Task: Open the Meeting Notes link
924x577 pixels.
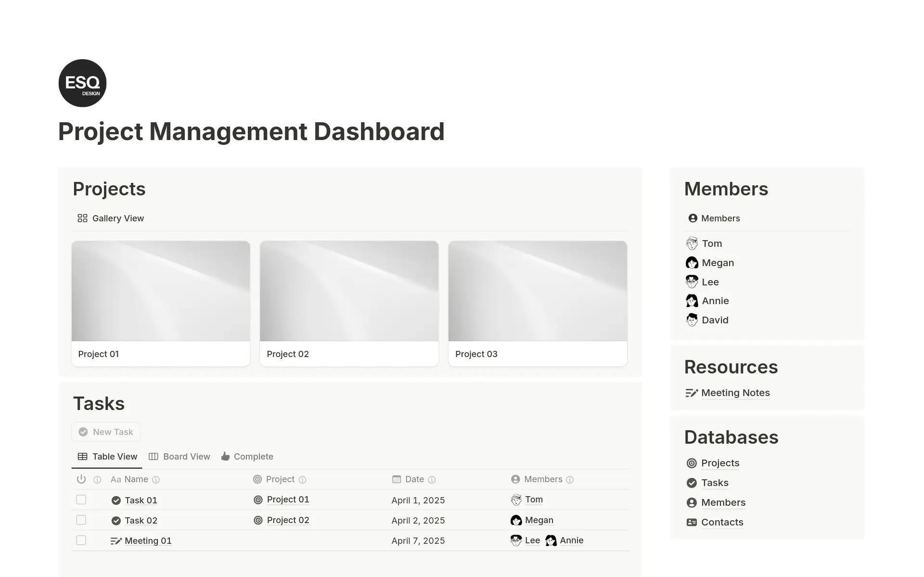Action: (735, 393)
